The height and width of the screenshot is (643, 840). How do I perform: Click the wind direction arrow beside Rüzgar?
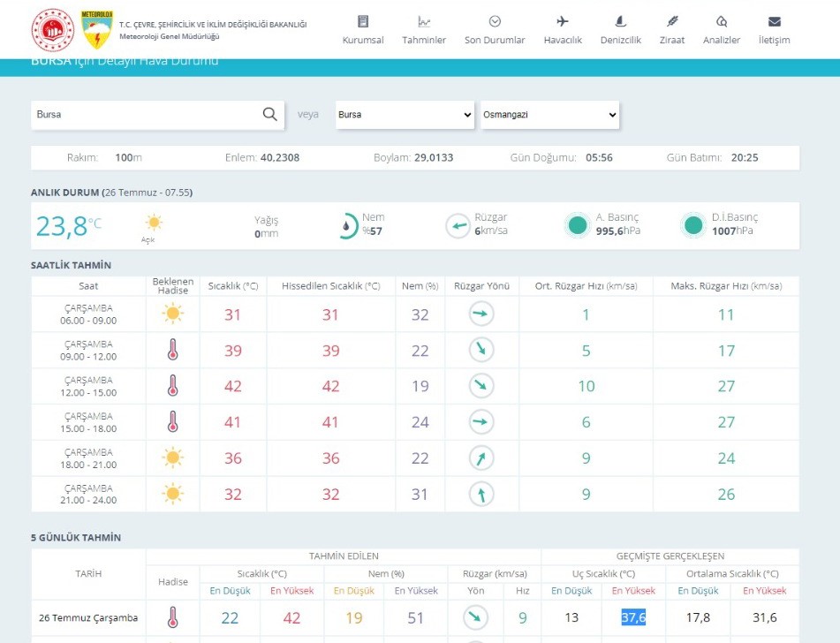pyautogui.click(x=458, y=226)
